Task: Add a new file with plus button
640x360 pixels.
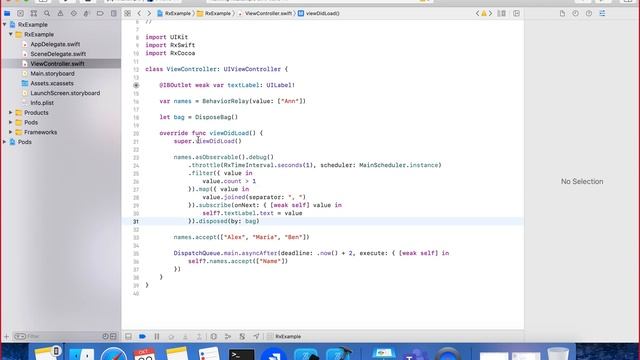Action: pos(6,336)
